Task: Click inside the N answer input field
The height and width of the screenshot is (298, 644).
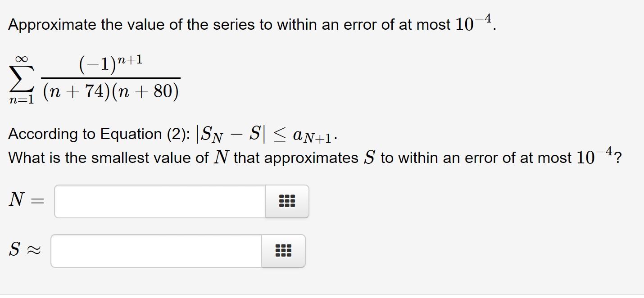Action: tap(158, 201)
